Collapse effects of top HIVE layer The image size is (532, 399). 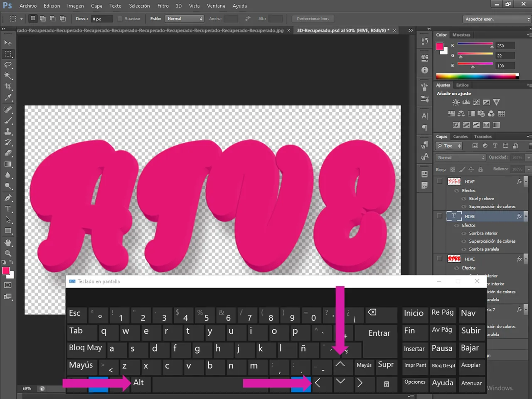(x=526, y=182)
